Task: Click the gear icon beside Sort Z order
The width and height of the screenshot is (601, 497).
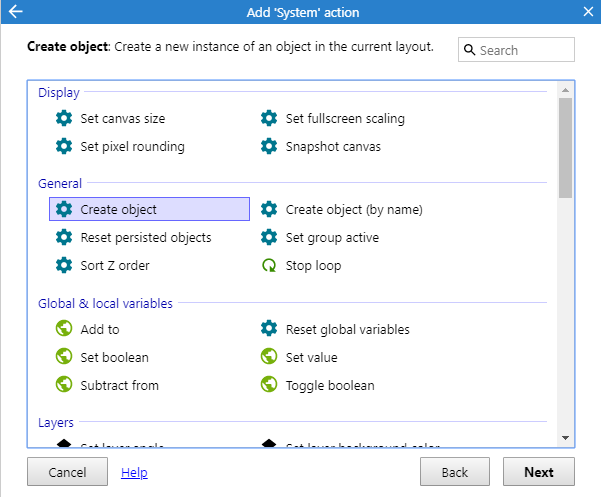Action: tap(64, 266)
